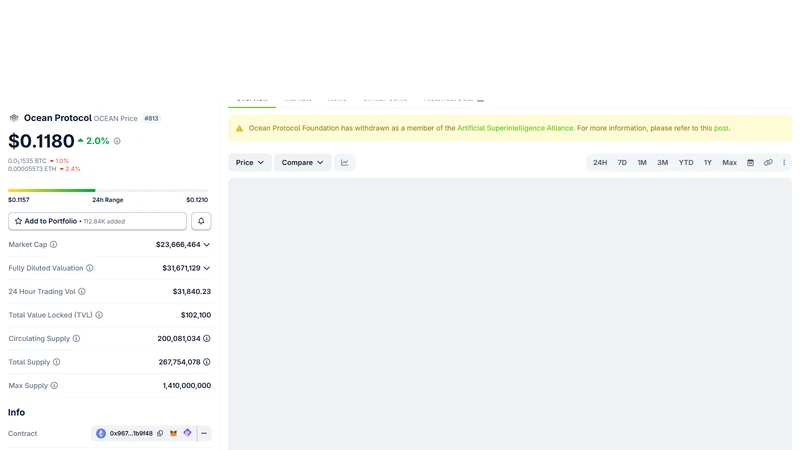Click the #813 rank badge
This screenshot has height=450, width=800.
coord(151,118)
